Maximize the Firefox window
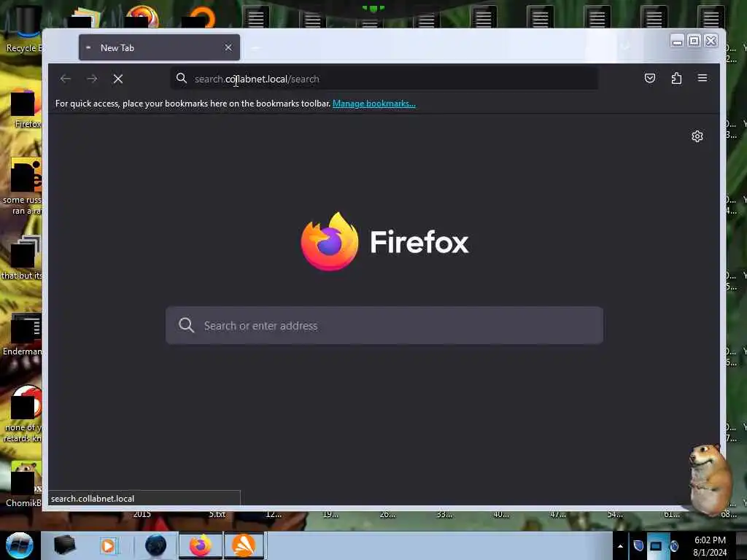Image resolution: width=747 pixels, height=560 pixels. point(694,42)
